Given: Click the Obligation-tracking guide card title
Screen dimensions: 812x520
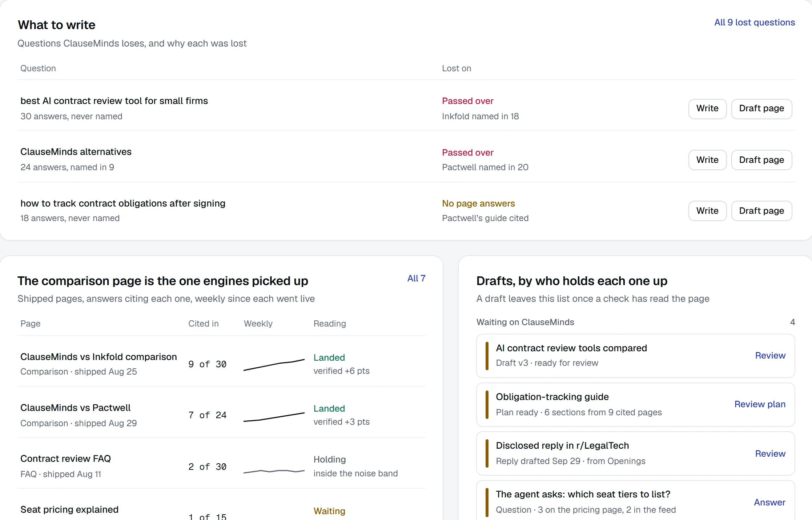Looking at the screenshot, I should tap(552, 397).
